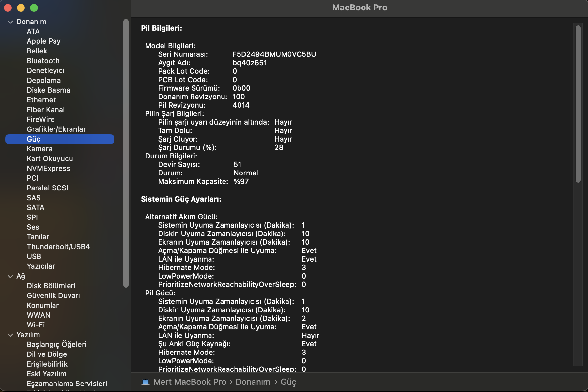Screen dimensions: 588x392
Task: Select SAS in the sidebar
Action: tap(34, 198)
